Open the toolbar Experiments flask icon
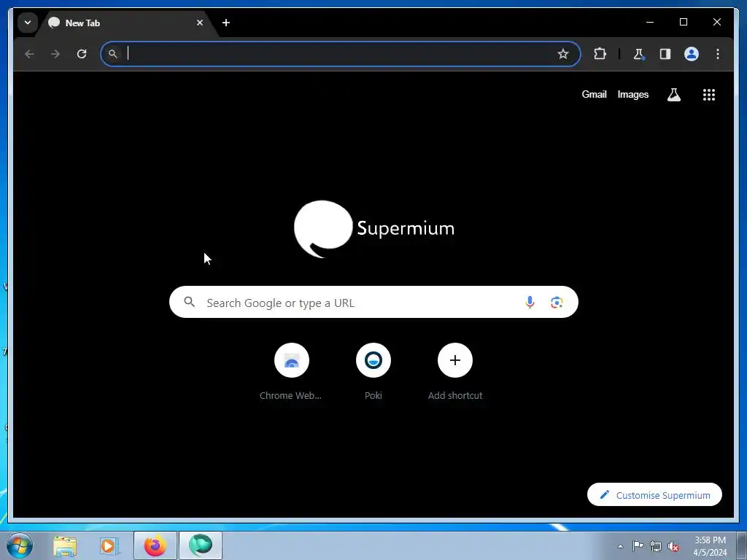This screenshot has height=560, width=747. pos(638,54)
